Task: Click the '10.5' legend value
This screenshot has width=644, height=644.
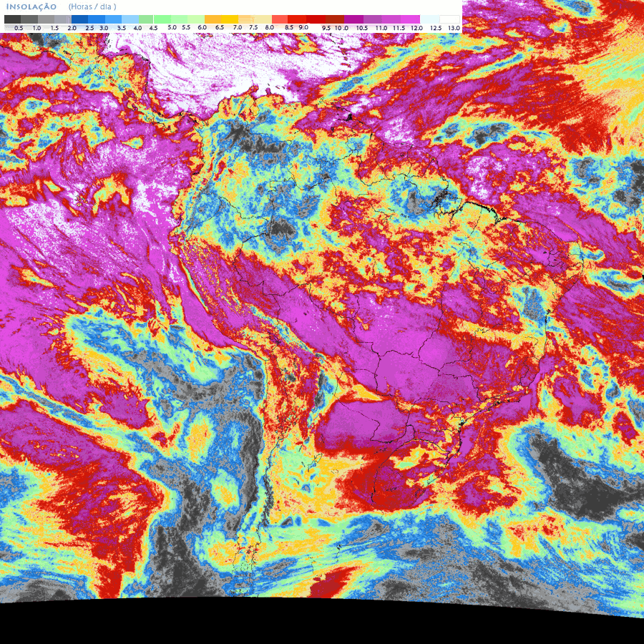Action: (362, 28)
